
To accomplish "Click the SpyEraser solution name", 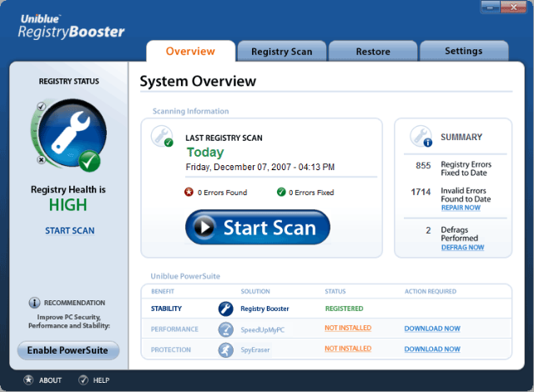I will (255, 349).
